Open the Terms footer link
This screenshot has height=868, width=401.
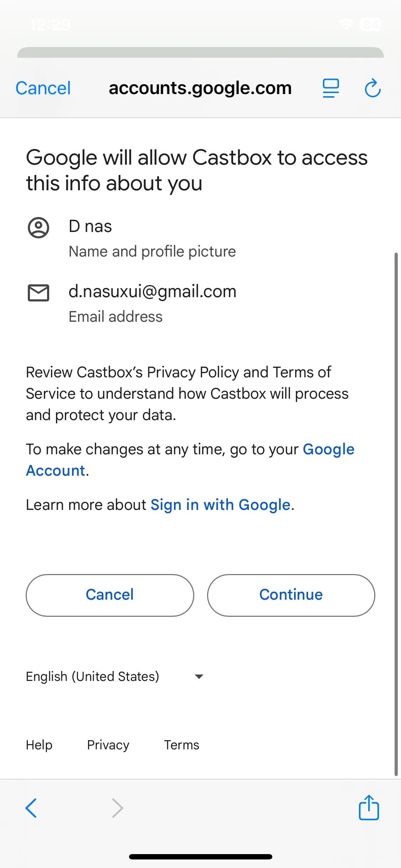click(181, 745)
